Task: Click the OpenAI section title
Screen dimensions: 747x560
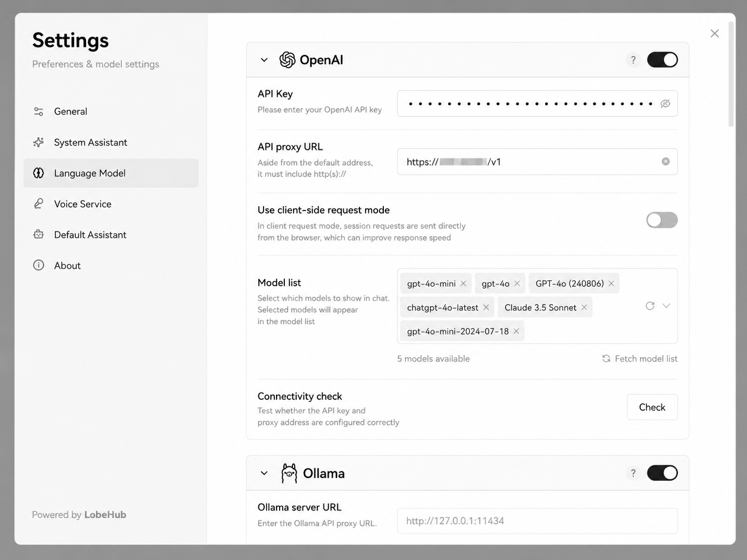Action: pos(321,60)
